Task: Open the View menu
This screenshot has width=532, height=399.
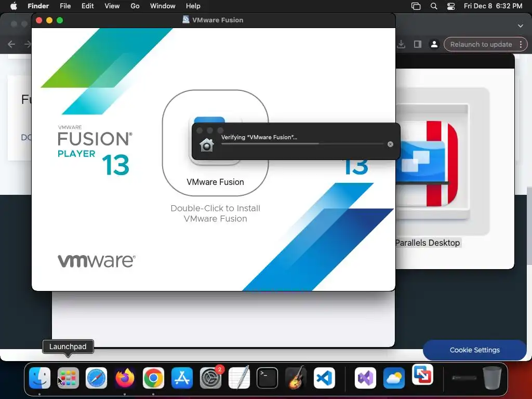Action: (x=112, y=6)
